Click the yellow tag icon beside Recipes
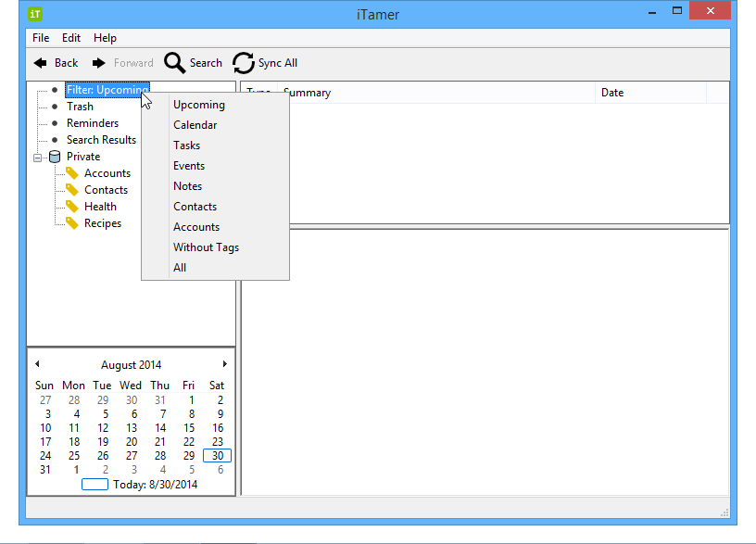 point(72,223)
